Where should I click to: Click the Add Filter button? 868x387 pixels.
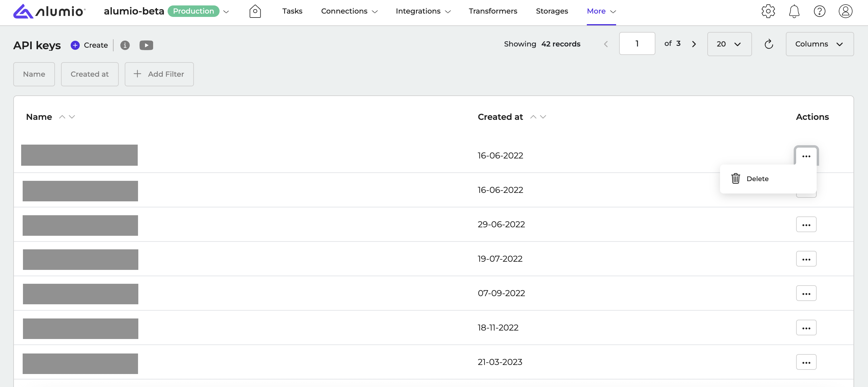(159, 74)
